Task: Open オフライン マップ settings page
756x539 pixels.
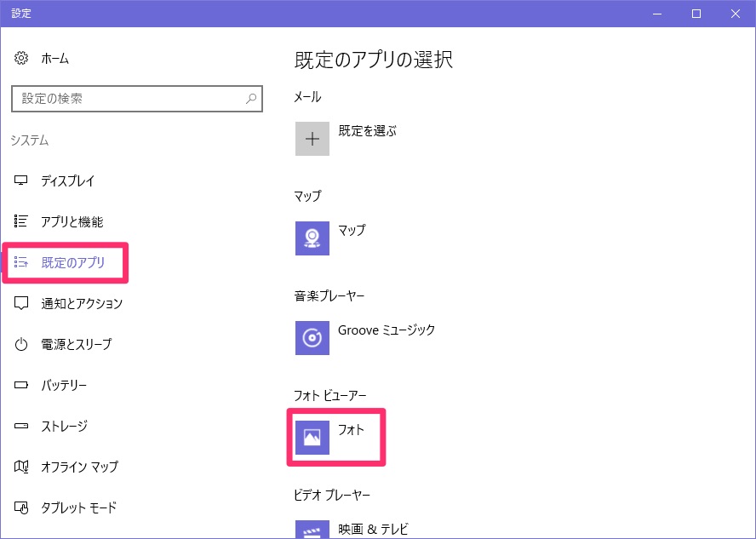Action: [x=79, y=467]
